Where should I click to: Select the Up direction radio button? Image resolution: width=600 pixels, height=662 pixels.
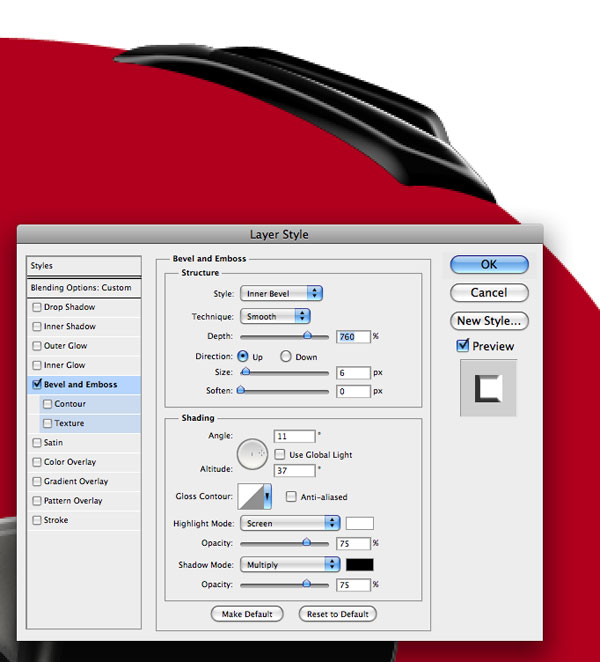coord(243,357)
